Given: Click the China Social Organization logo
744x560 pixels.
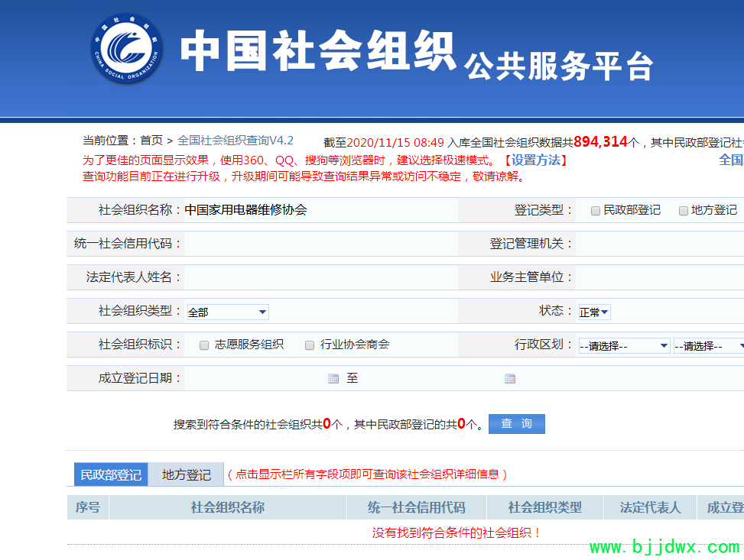Looking at the screenshot, I should pyautogui.click(x=127, y=48).
